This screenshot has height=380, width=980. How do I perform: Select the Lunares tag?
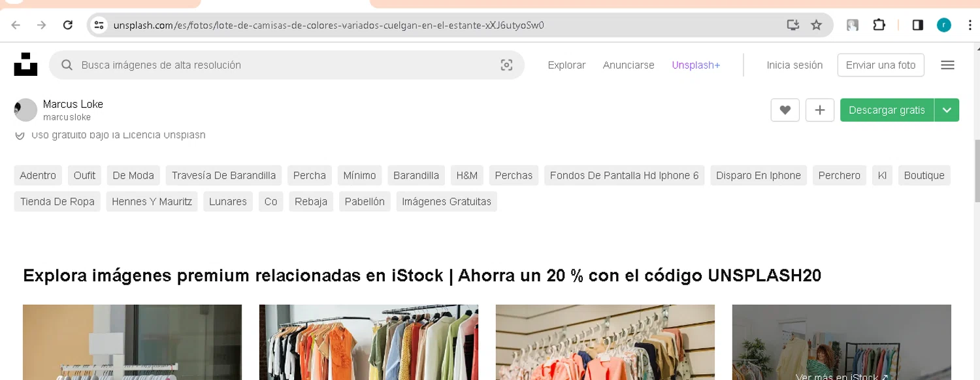point(228,201)
